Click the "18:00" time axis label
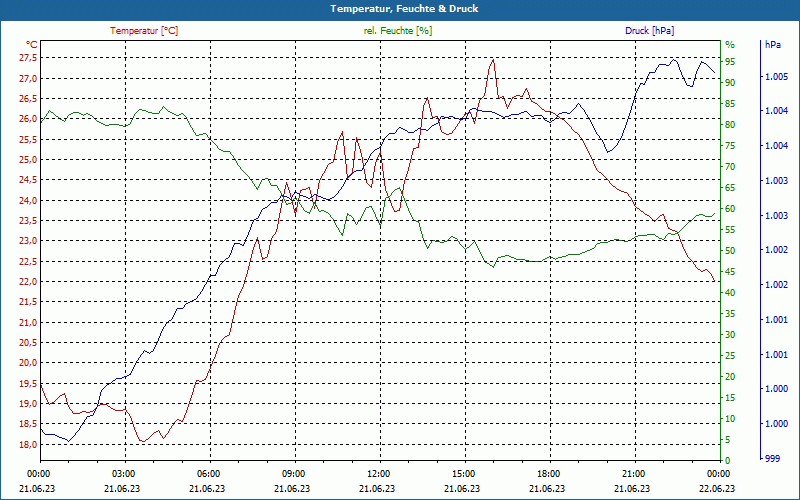The width and height of the screenshot is (800, 500). click(550, 473)
